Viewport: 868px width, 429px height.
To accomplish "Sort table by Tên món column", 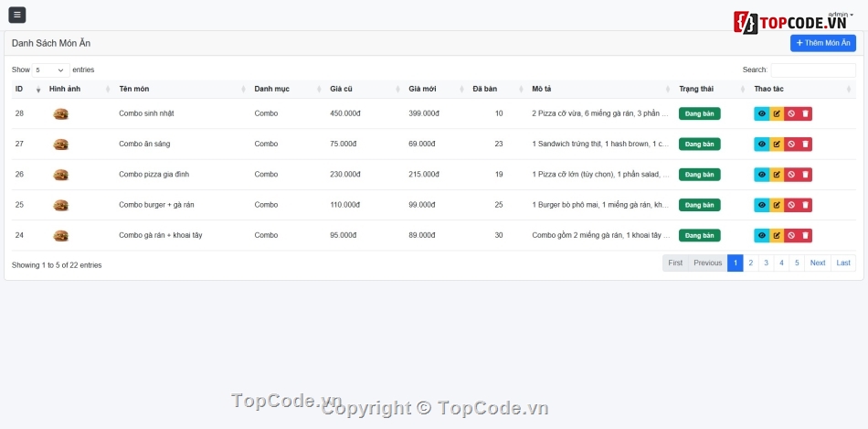I will [x=182, y=90].
